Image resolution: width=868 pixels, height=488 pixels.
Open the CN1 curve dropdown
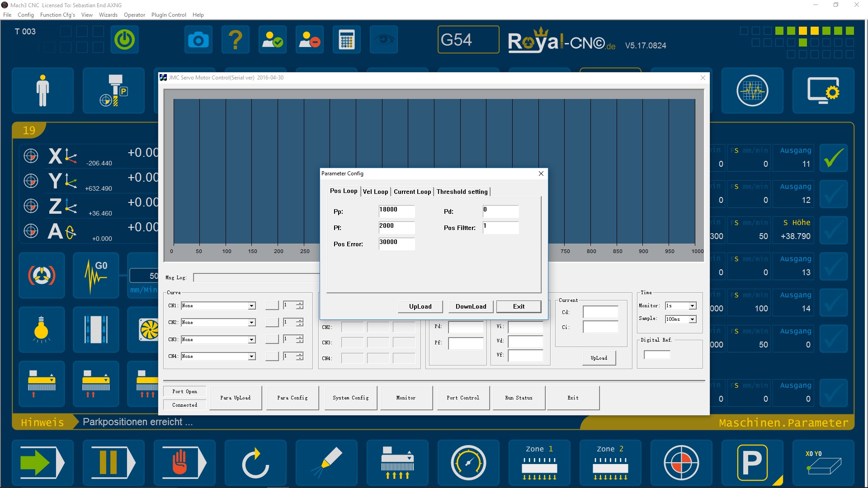251,306
